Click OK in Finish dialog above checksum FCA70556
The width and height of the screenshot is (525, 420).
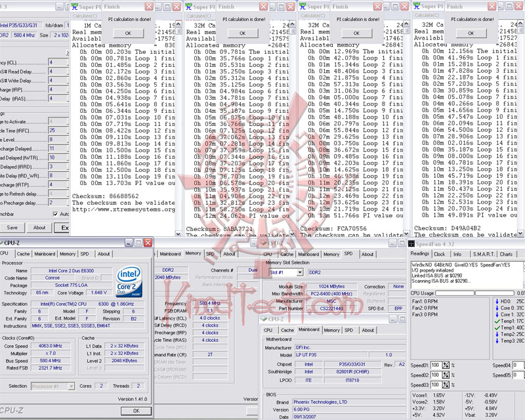356,33
